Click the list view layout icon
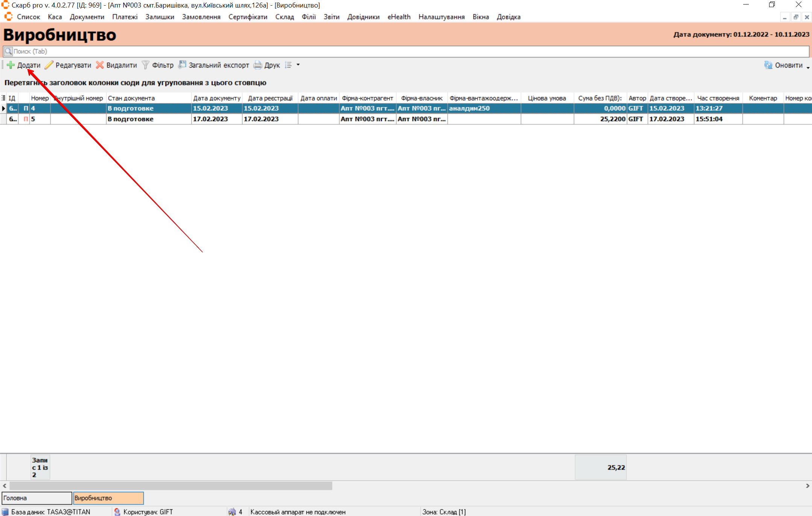 [288, 65]
